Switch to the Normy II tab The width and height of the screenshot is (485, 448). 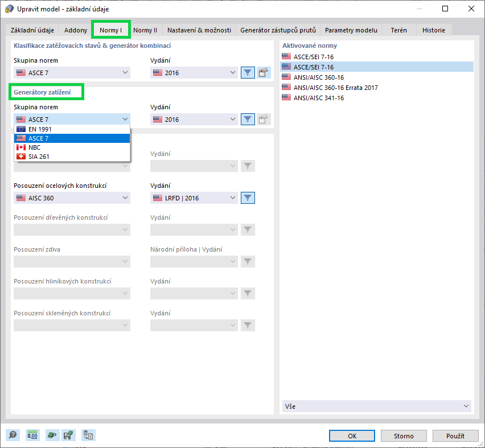pos(145,30)
